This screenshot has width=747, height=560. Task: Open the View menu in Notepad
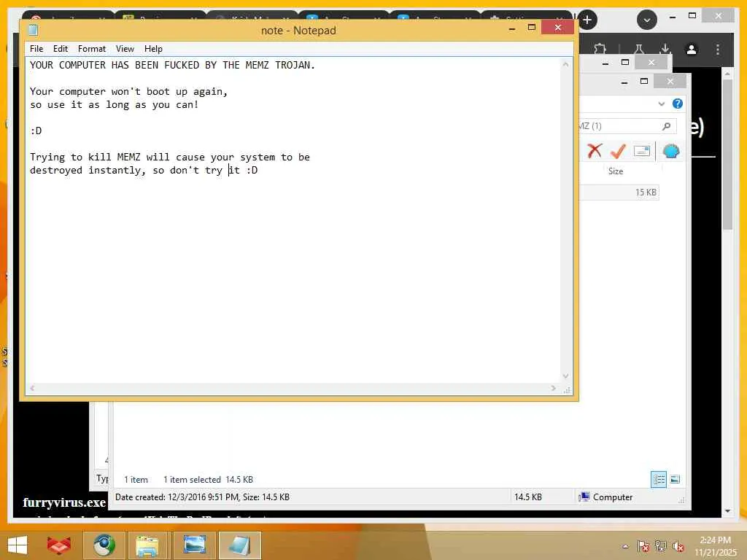point(125,49)
